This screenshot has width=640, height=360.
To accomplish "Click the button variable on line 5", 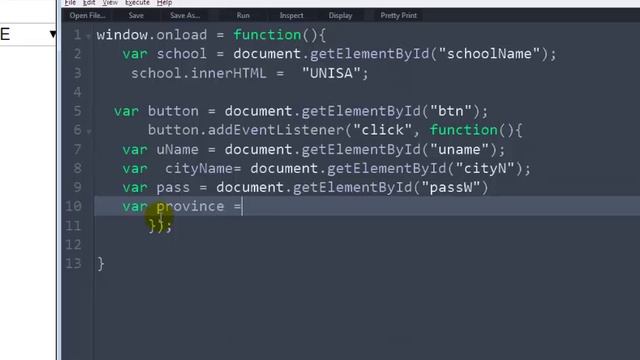I will pyautogui.click(x=173, y=111).
